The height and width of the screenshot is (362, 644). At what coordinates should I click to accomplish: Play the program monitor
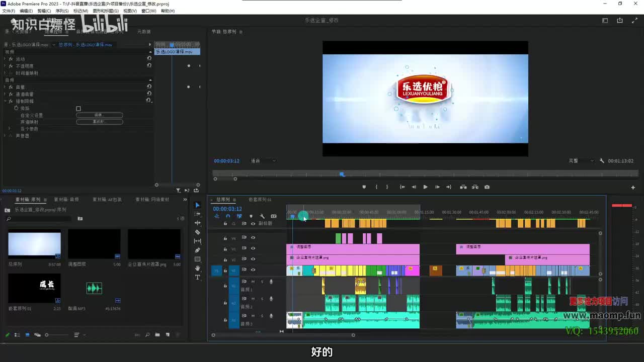(425, 187)
